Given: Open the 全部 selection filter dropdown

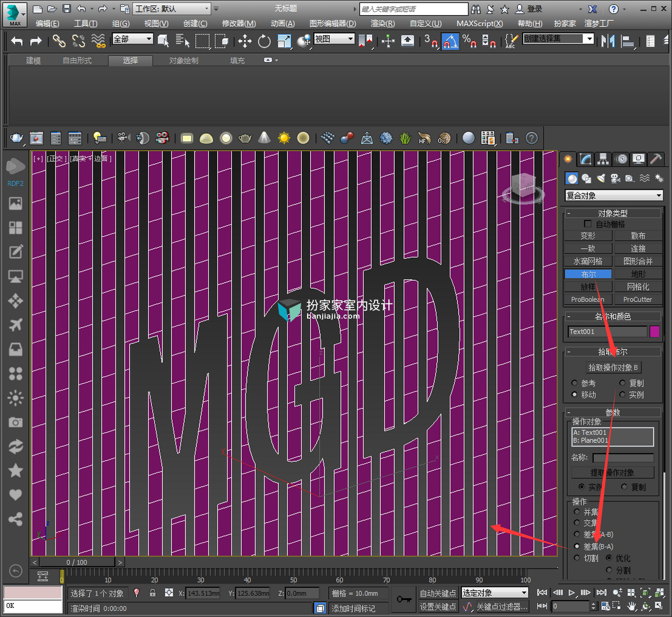Looking at the screenshot, I should (x=132, y=39).
